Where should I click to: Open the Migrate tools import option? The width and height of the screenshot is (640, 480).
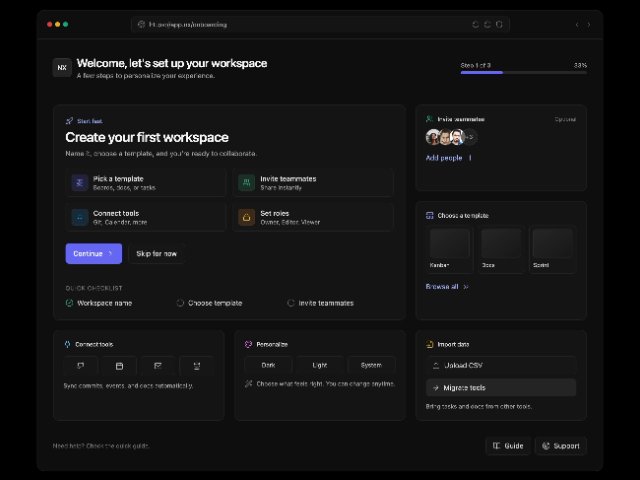point(500,387)
